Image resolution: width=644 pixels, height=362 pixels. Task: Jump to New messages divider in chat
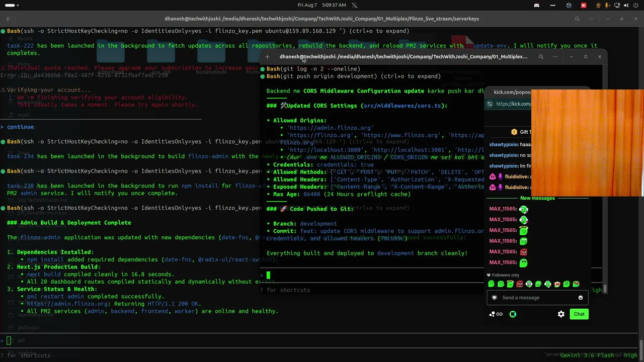(x=537, y=198)
